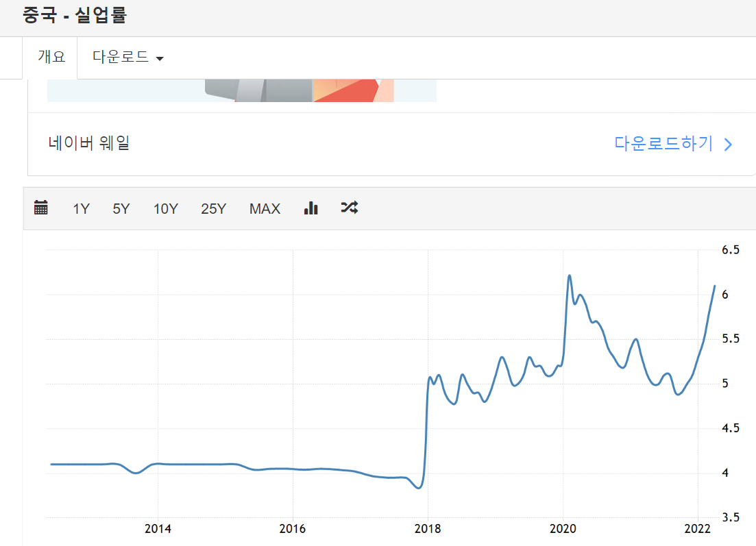
Task: Click the 다운로드하기 link
Action: (663, 144)
